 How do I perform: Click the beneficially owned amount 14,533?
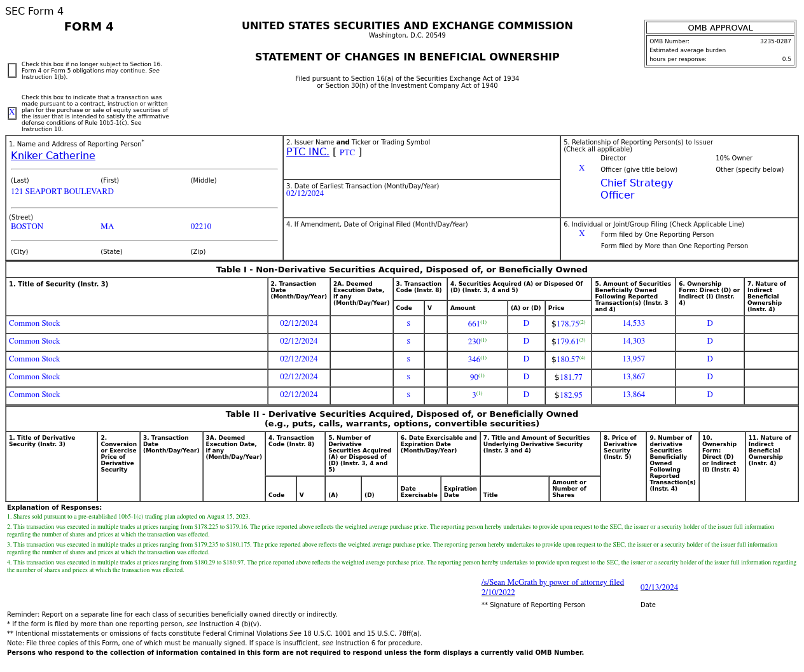point(634,323)
